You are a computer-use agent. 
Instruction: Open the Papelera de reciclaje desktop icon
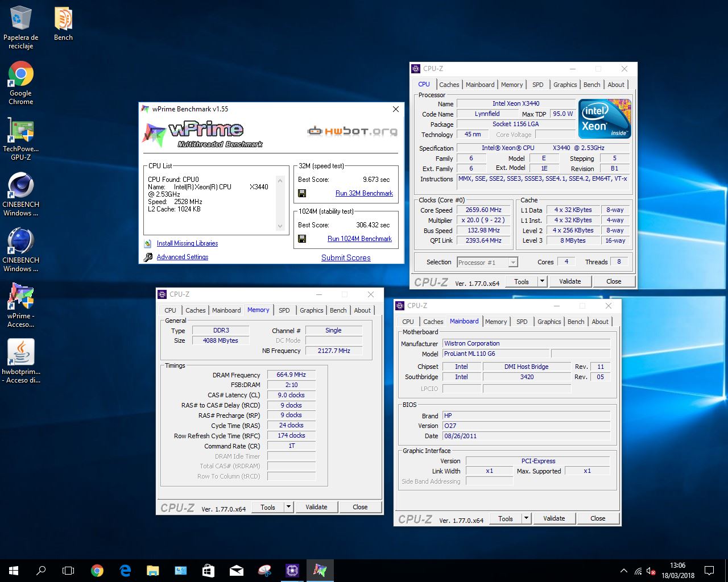point(20,27)
